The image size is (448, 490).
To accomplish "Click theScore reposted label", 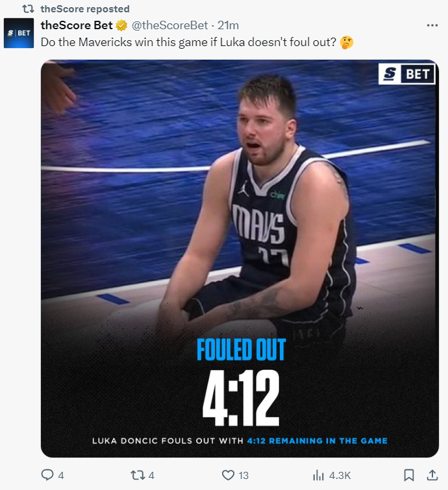I will 85,8.
